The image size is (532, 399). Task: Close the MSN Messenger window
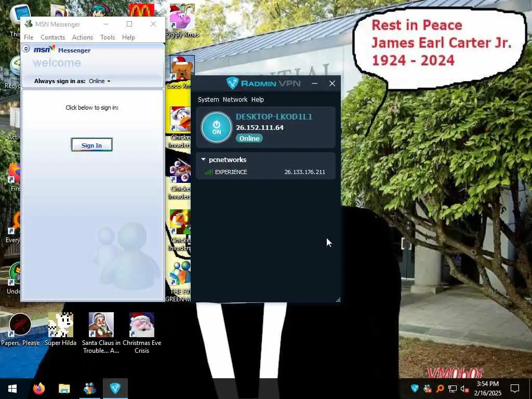[x=153, y=24]
